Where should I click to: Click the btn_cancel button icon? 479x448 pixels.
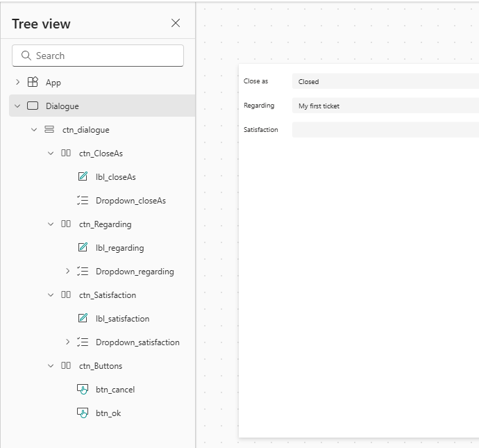(83, 390)
